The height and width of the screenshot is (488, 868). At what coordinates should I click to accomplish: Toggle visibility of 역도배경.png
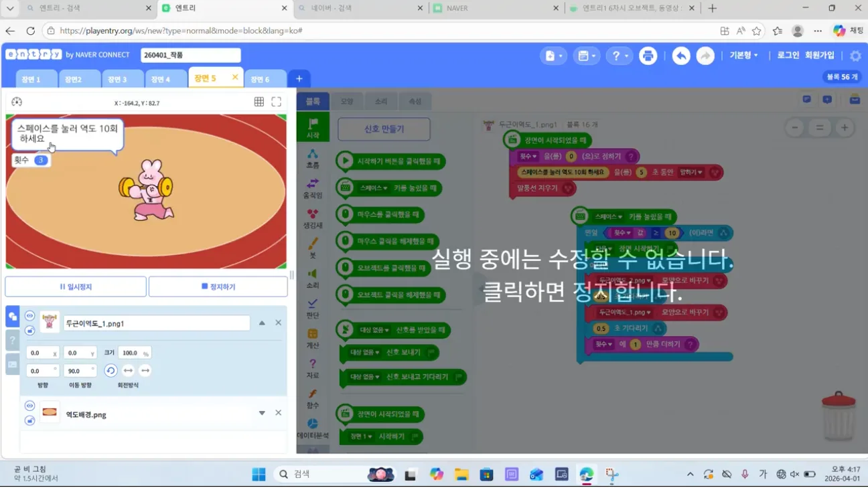[x=29, y=405]
